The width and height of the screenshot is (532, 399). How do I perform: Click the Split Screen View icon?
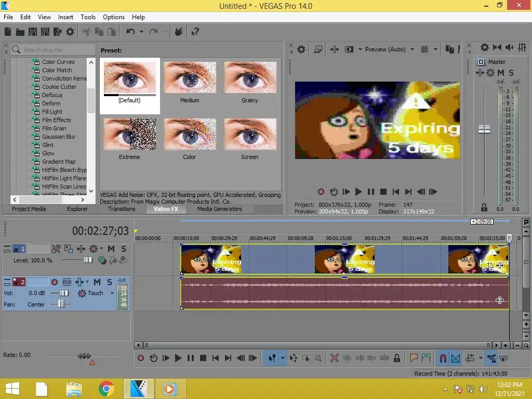[x=349, y=49]
